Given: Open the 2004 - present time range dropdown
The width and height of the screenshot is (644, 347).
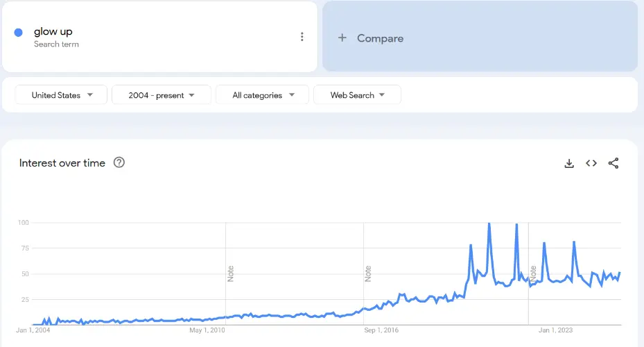Looking at the screenshot, I should point(161,95).
